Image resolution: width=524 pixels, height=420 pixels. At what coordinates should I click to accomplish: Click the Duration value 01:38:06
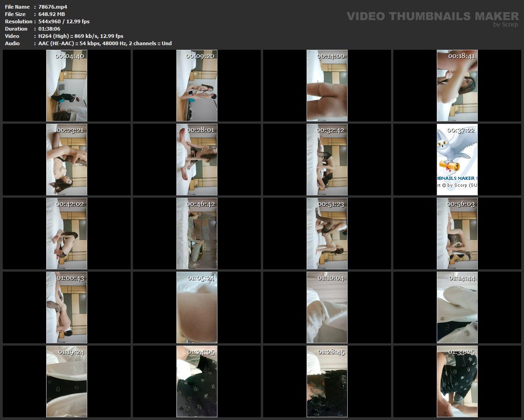pyautogui.click(x=49, y=29)
